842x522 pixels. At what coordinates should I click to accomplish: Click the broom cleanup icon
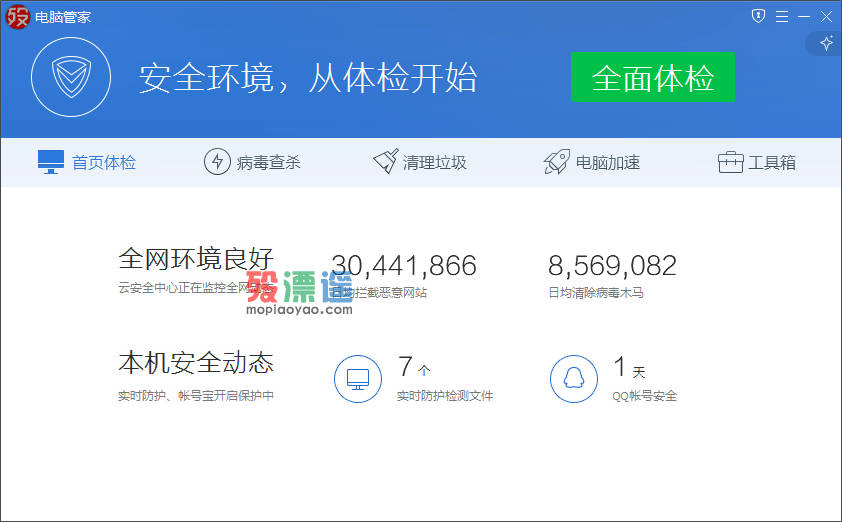click(x=386, y=161)
